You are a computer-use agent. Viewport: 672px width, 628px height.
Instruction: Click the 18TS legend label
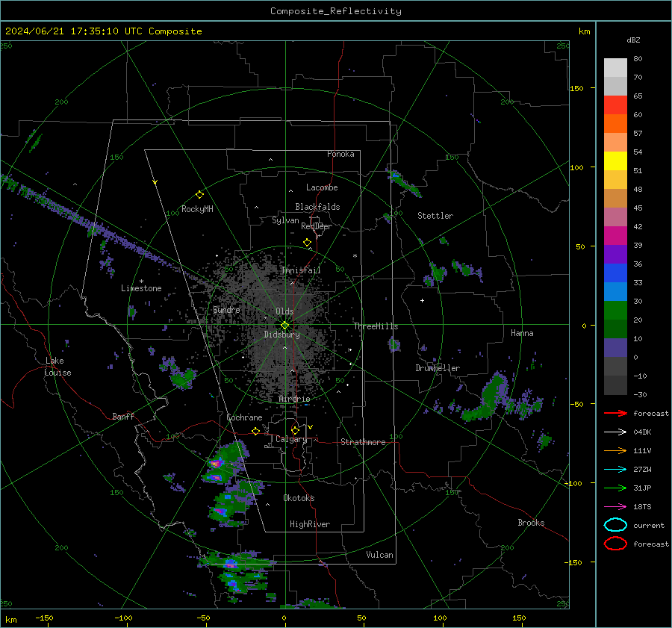642,507
